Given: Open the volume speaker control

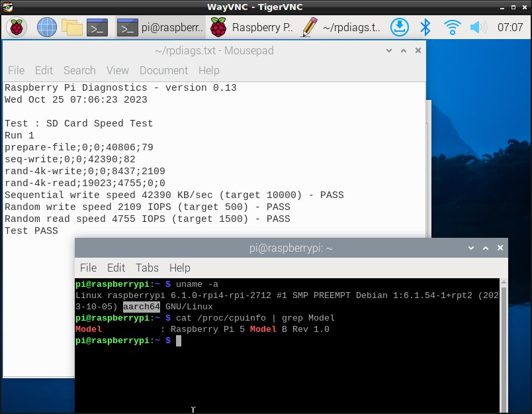Looking at the screenshot, I should pyautogui.click(x=478, y=27).
